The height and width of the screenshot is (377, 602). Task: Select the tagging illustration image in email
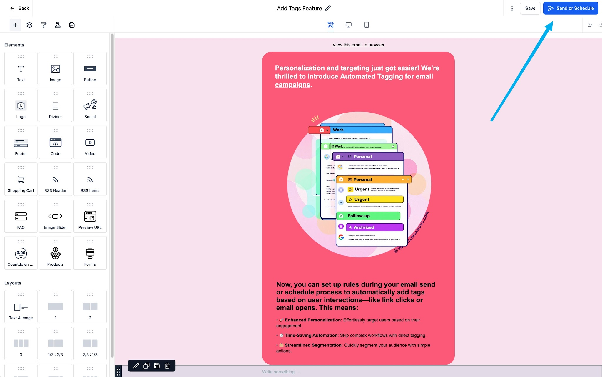tap(359, 184)
